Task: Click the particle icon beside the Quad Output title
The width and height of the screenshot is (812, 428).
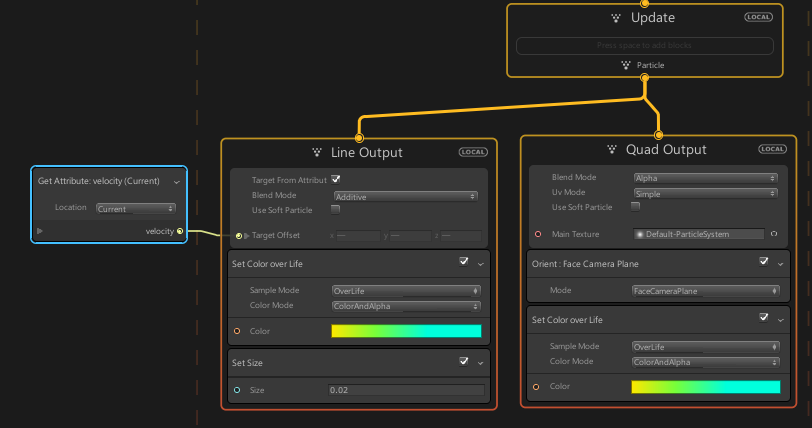Action: coord(612,150)
